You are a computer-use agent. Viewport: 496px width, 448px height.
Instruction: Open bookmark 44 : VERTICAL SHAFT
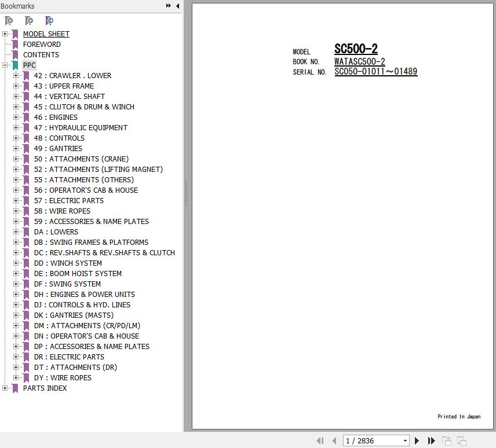70,97
